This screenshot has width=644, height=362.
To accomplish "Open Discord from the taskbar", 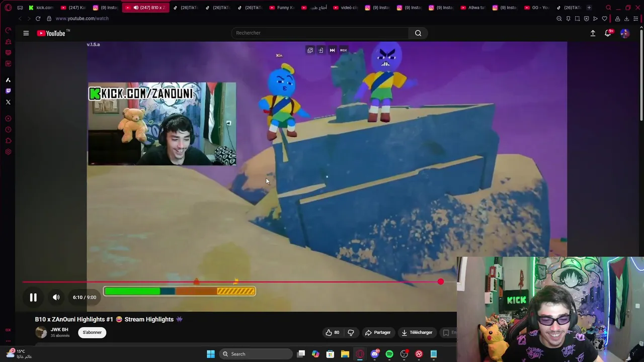I will 374,354.
